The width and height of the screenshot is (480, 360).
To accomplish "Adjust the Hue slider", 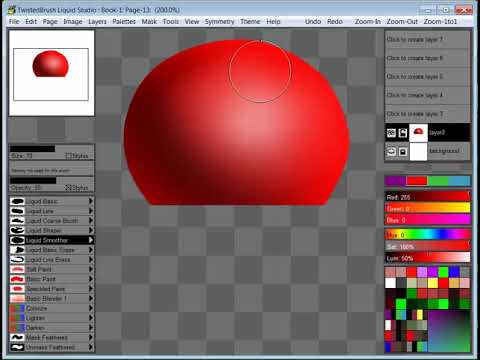I will tap(427, 235).
